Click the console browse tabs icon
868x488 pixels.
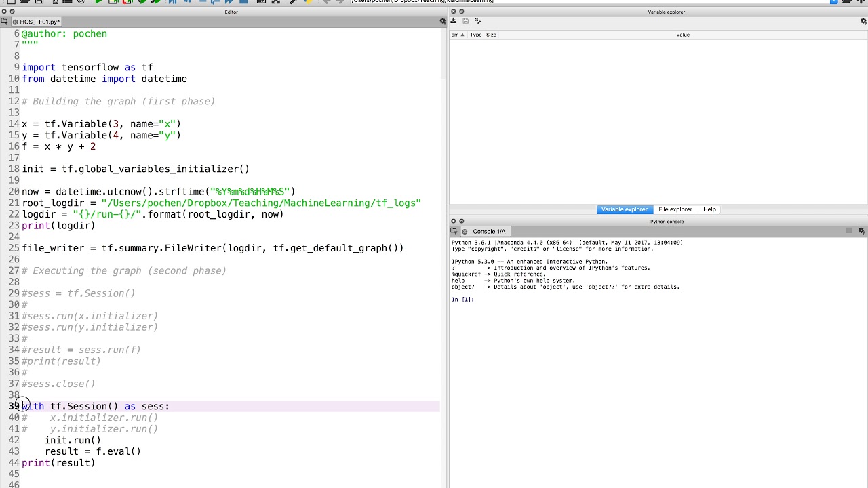(453, 231)
